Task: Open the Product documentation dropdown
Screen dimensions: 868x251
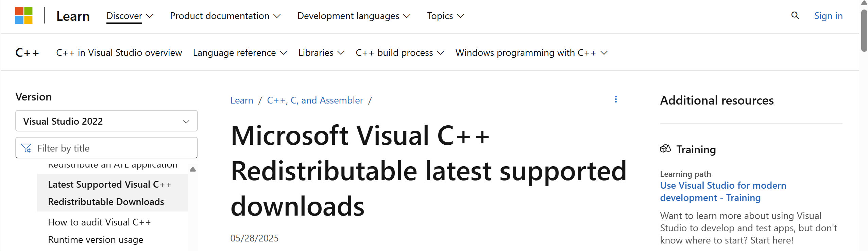Action: 225,16
